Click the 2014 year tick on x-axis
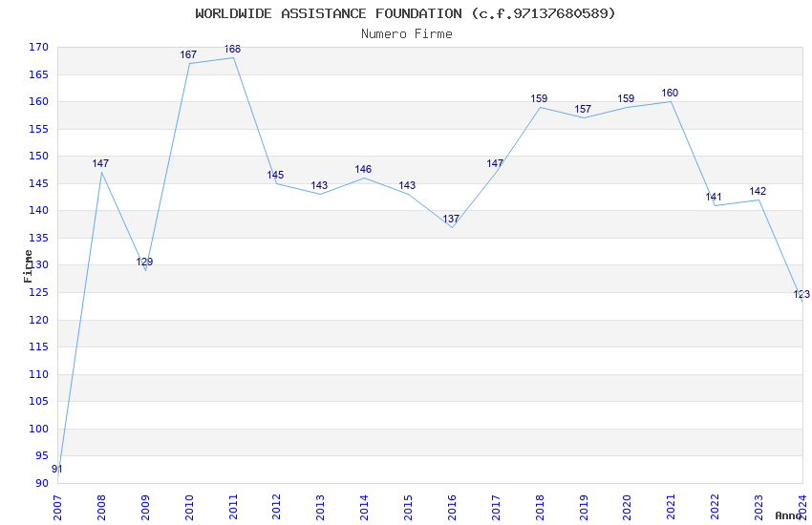This screenshot has height=525, width=812. 365,508
